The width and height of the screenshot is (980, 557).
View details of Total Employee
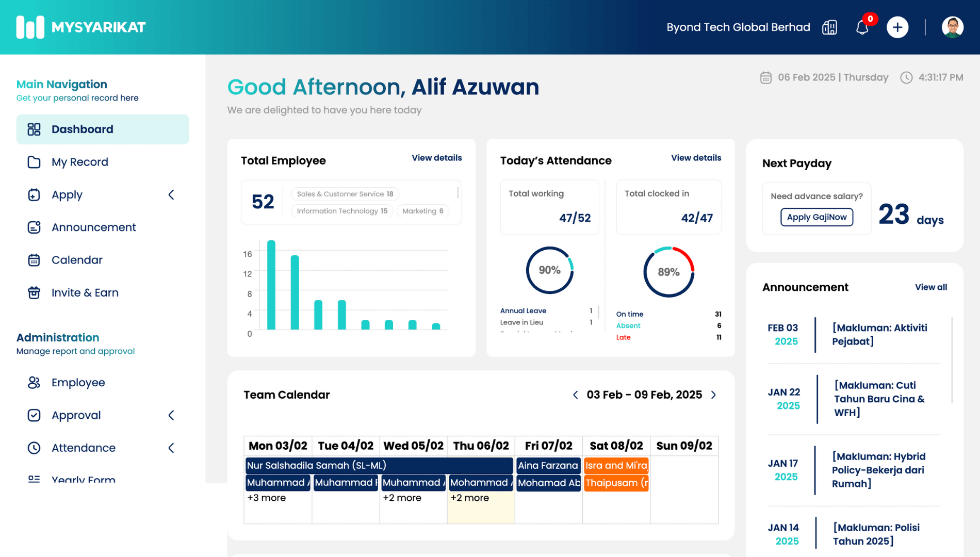(436, 158)
